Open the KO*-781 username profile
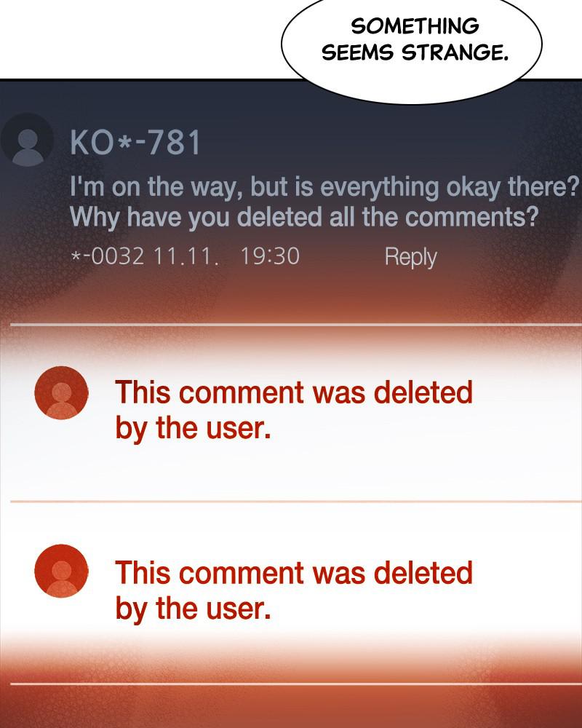 (x=135, y=142)
